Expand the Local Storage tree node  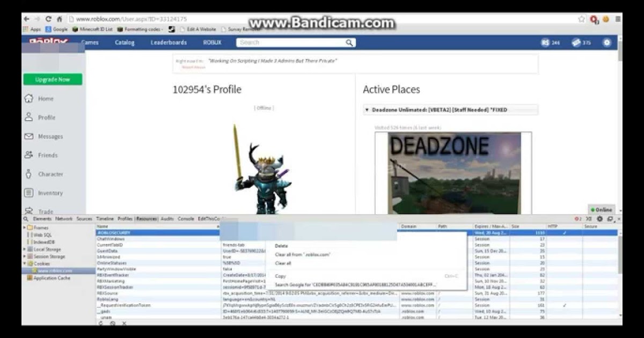(x=25, y=249)
